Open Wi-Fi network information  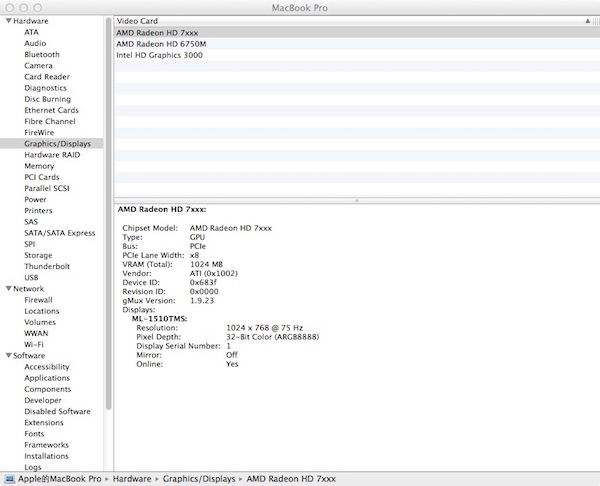pyautogui.click(x=34, y=344)
